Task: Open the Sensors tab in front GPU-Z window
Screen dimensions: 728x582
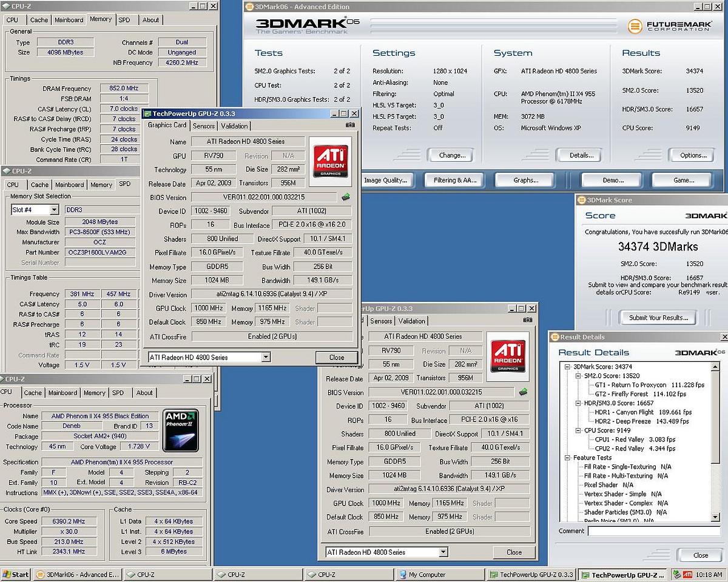Action: [204, 126]
